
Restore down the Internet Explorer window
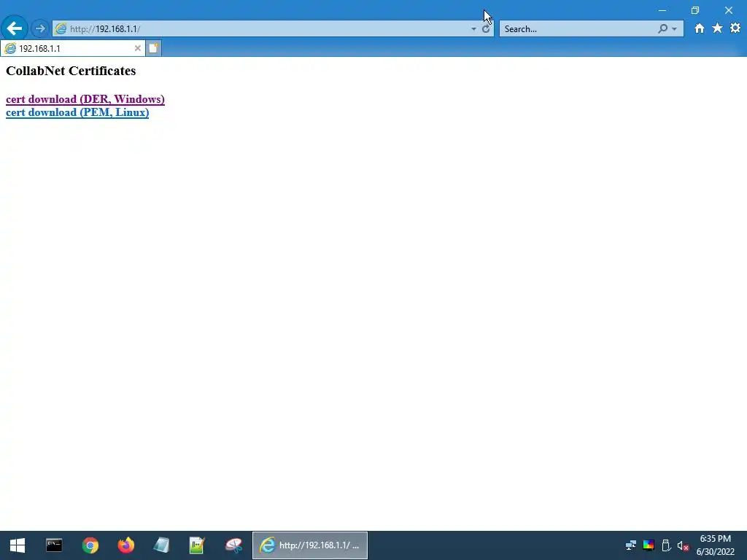[695, 10]
